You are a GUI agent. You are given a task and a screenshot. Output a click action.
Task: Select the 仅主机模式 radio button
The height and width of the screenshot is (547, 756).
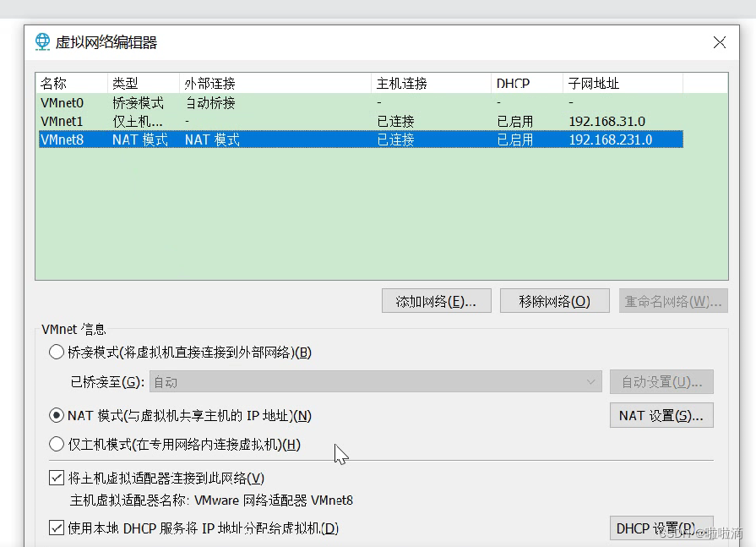tap(57, 444)
